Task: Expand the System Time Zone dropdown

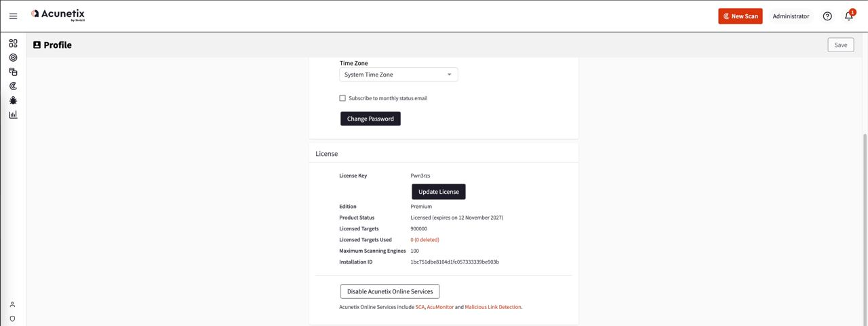Action: click(399, 75)
